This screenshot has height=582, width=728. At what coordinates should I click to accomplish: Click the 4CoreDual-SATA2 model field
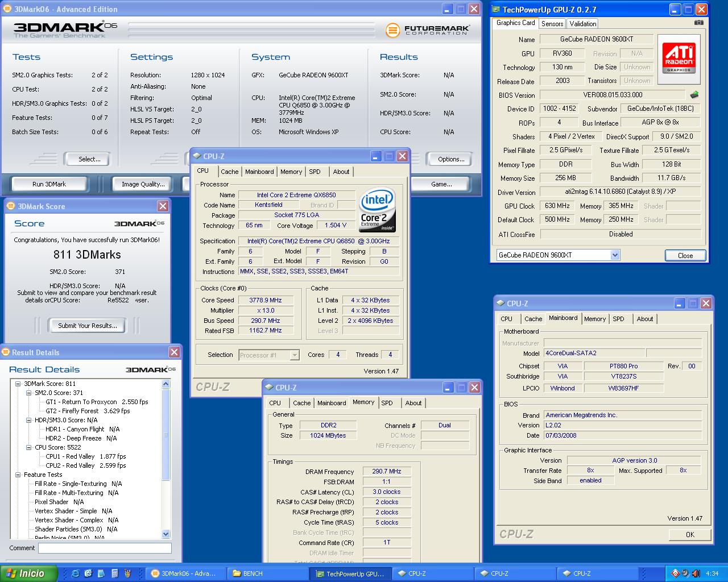point(594,353)
